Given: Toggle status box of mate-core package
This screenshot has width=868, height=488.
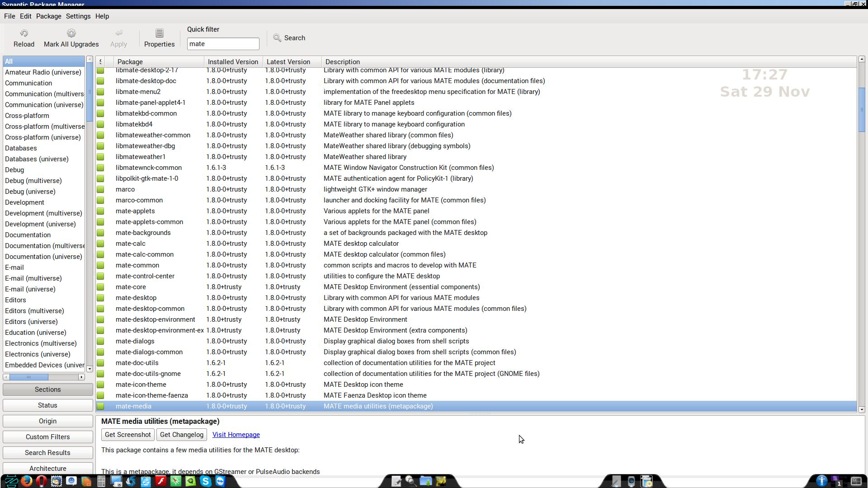Looking at the screenshot, I should tap(100, 287).
